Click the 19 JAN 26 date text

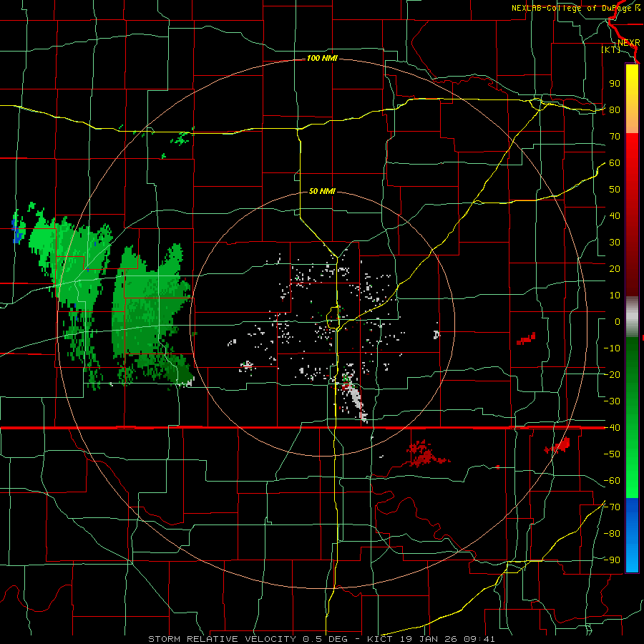click(429, 639)
